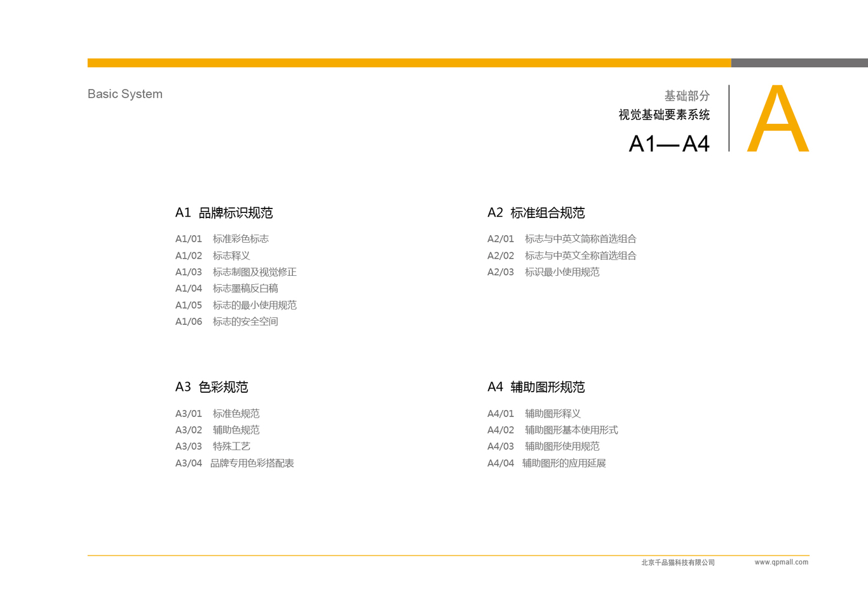This screenshot has width=868, height=614.
Task: Select entry 'A1/03 标志制图及视觉修正'
Action: point(236,272)
